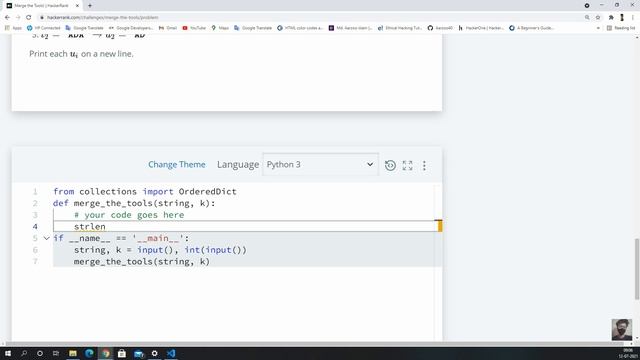Viewport: 640px width, 360px height.
Task: Reload the HackerRank page
Action: [29, 18]
